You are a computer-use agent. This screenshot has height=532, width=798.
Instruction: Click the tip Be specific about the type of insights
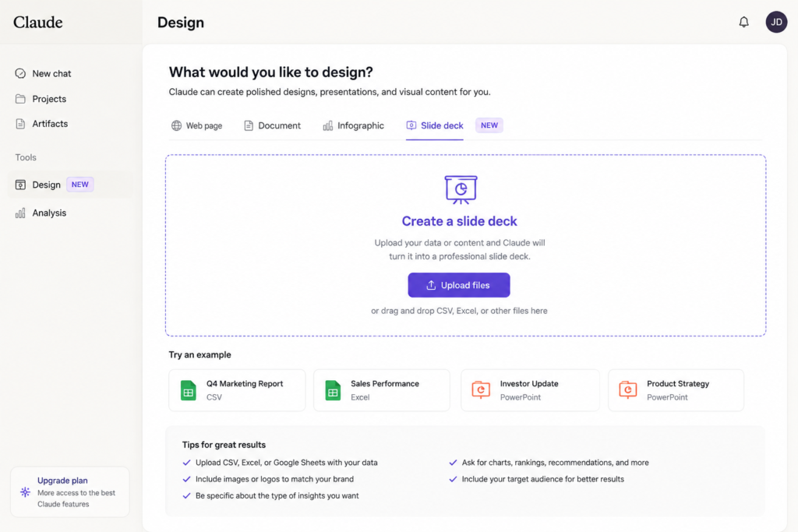(277, 495)
